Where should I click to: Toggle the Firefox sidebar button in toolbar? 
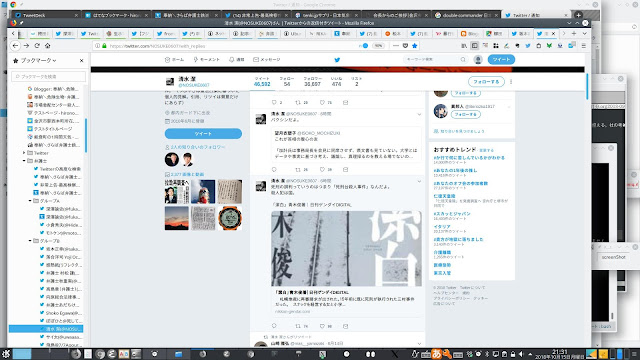pyautogui.click(x=475, y=46)
